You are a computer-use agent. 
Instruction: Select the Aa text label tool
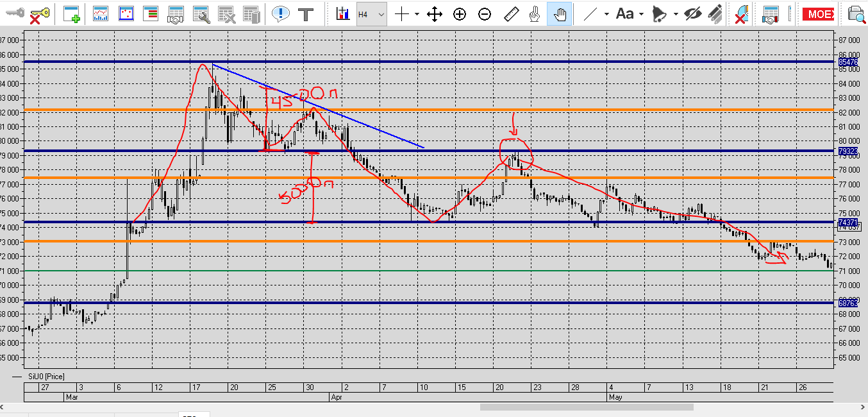624,13
